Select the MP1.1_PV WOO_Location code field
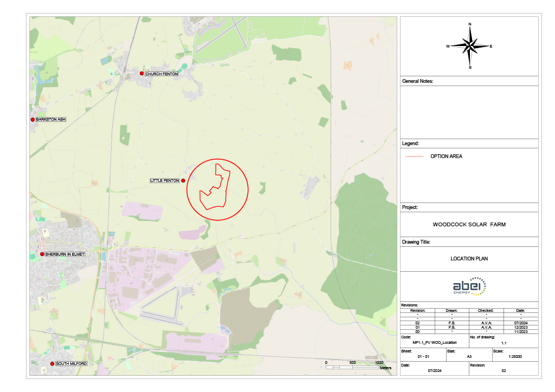555x392 pixels. click(434, 343)
